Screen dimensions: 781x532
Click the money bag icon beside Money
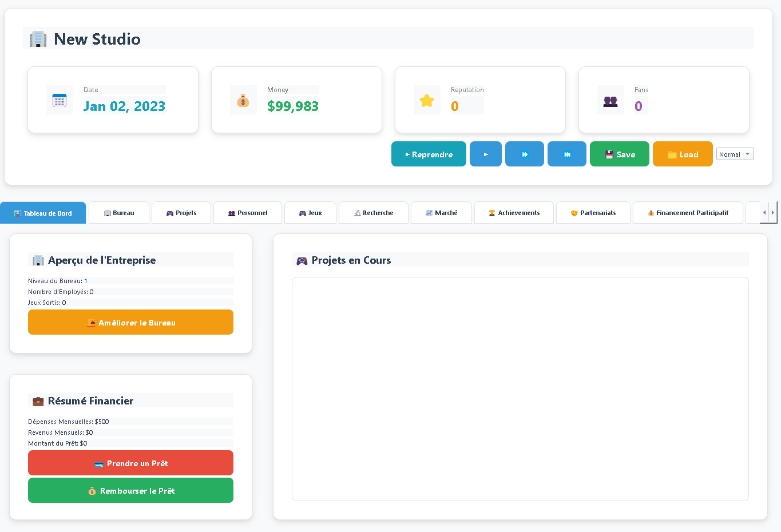tap(243, 100)
